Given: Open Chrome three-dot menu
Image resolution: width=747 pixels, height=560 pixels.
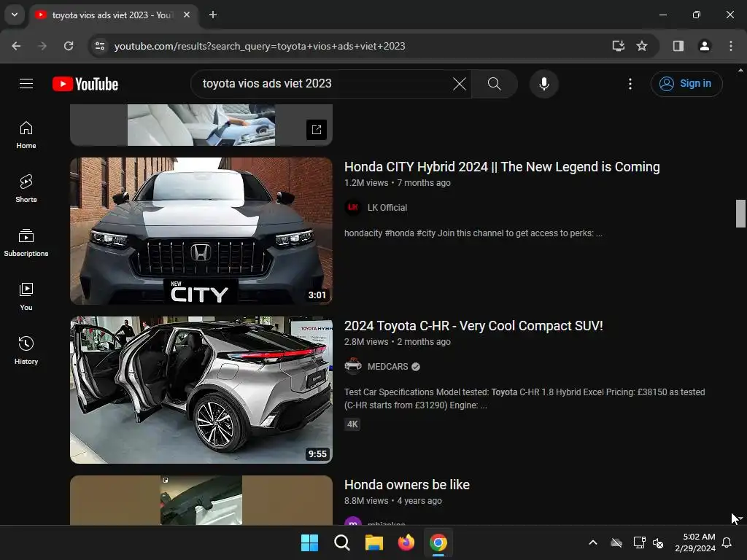Looking at the screenshot, I should (x=731, y=46).
